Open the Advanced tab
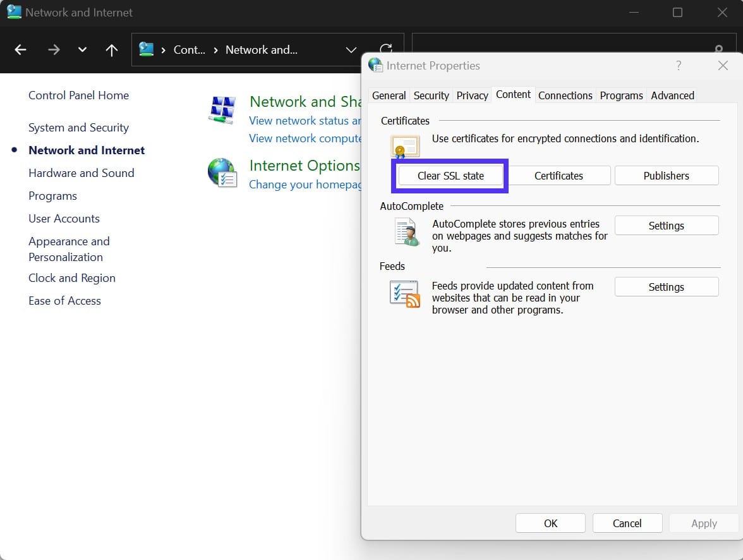The image size is (743, 560). pos(672,95)
